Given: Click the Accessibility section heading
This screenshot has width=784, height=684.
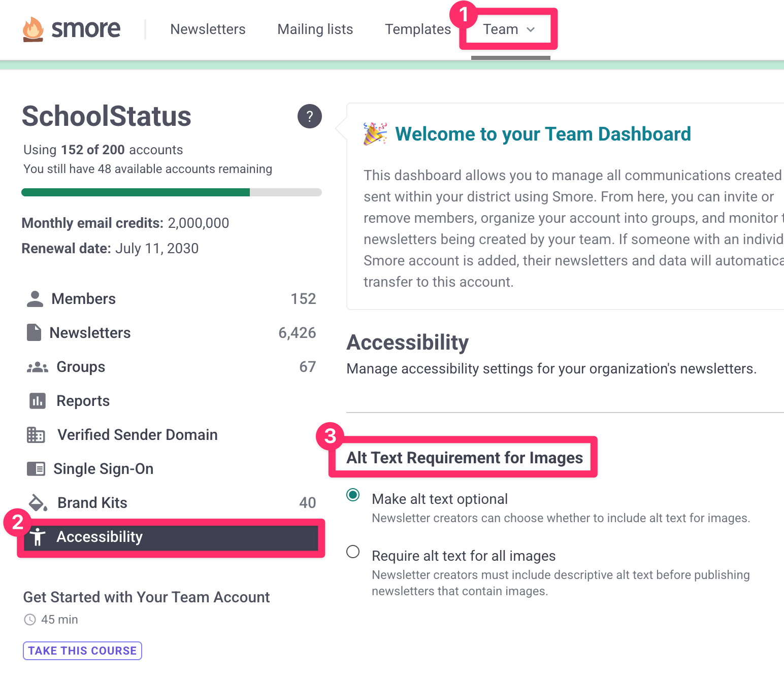Looking at the screenshot, I should pyautogui.click(x=408, y=343).
